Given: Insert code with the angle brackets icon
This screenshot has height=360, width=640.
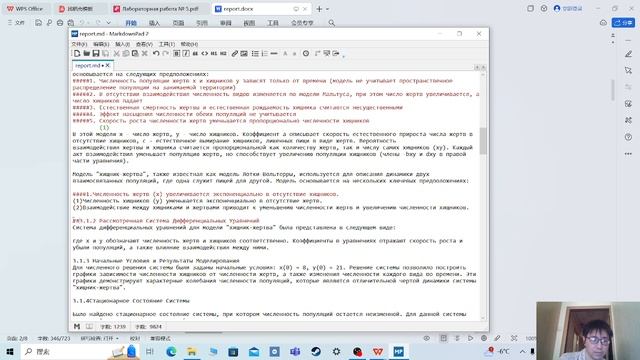Looking at the screenshot, I should point(204,53).
